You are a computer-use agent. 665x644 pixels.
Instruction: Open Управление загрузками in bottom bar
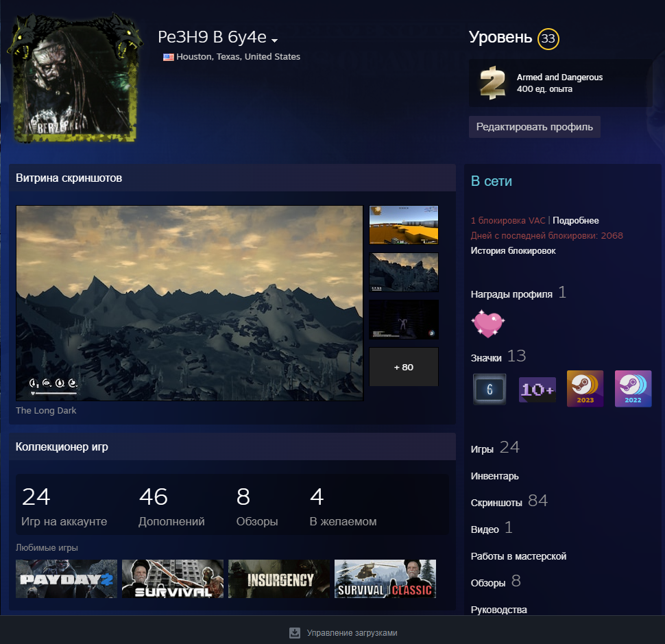point(352,633)
